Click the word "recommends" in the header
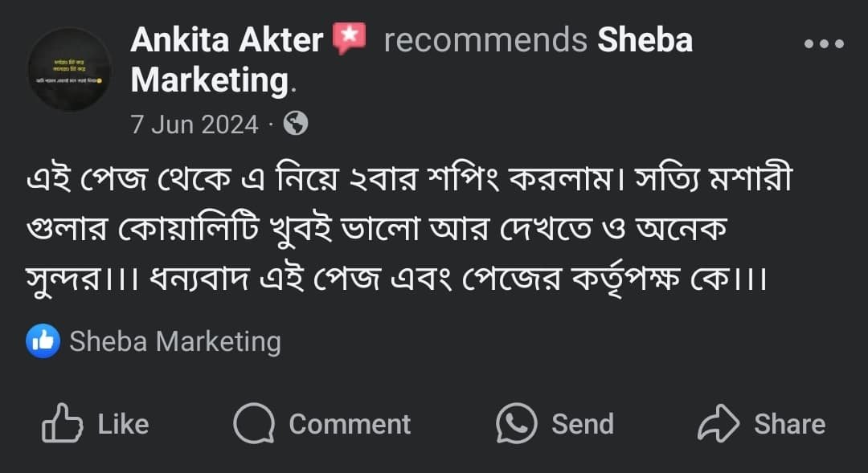The width and height of the screenshot is (868, 473). [x=485, y=40]
